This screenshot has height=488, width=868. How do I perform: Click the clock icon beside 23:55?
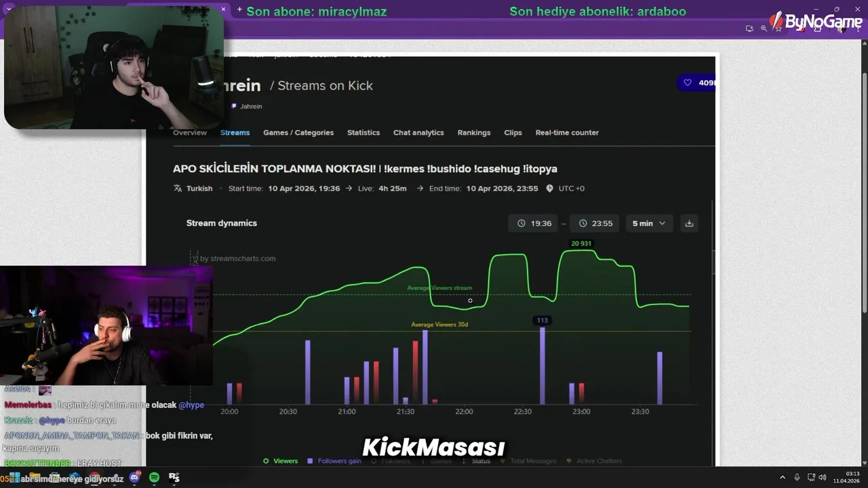tap(583, 223)
